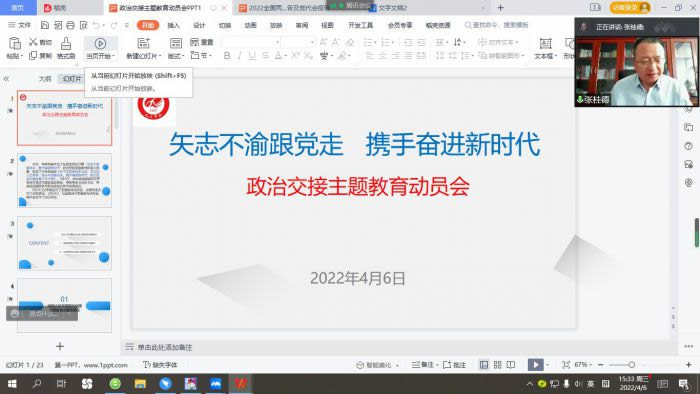The width and height of the screenshot is (700, 394).
Task: Click the print icon in quick access toolbar
Action: coord(71,25)
